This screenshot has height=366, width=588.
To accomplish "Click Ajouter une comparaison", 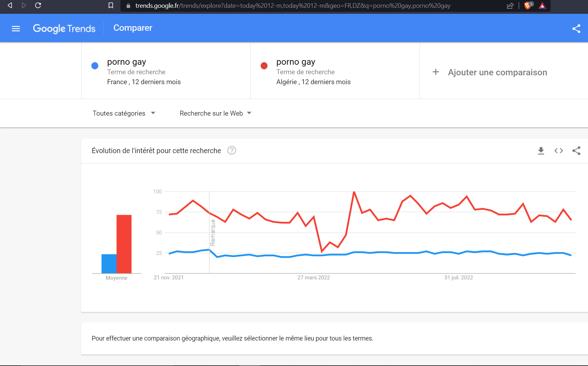I will (490, 72).
